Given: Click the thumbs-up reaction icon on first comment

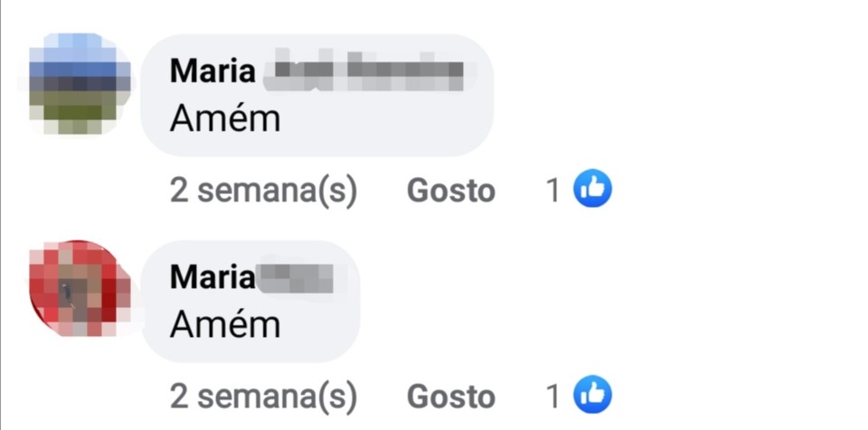Looking at the screenshot, I should pos(592,188).
